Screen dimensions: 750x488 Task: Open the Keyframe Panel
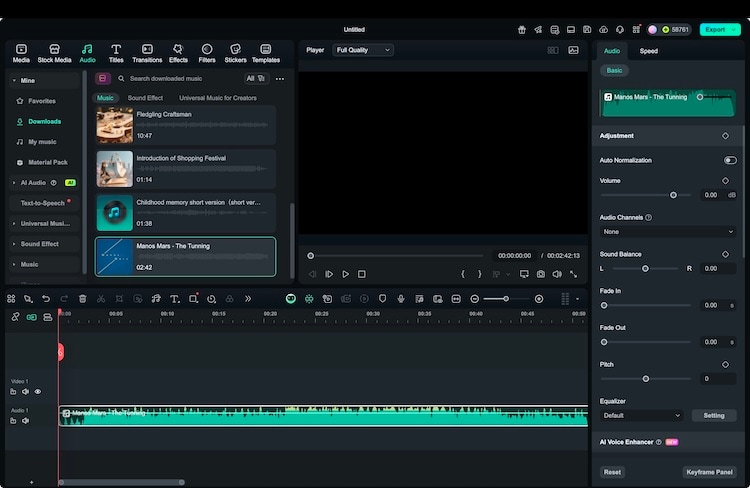click(709, 472)
